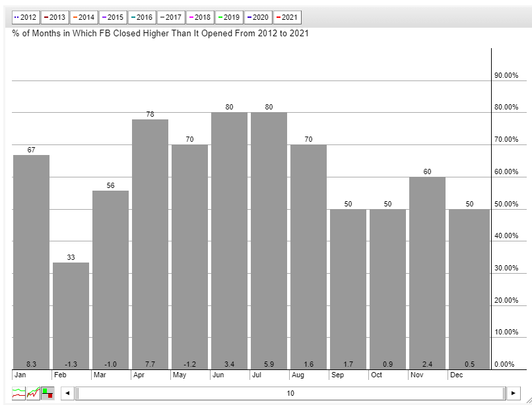Click the Mar month axis label
Viewport: 532px width, 405px height.
pyautogui.click(x=100, y=375)
